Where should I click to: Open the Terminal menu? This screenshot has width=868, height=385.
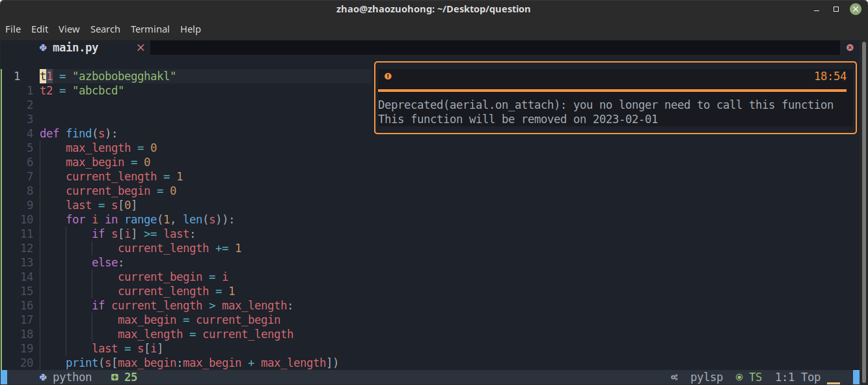click(150, 29)
